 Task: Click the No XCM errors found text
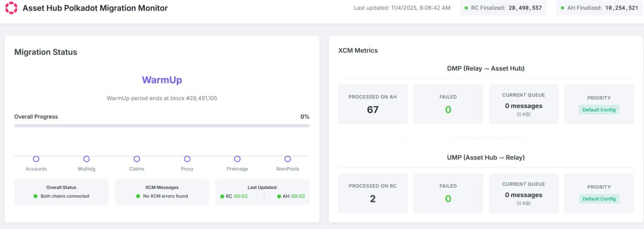click(166, 196)
